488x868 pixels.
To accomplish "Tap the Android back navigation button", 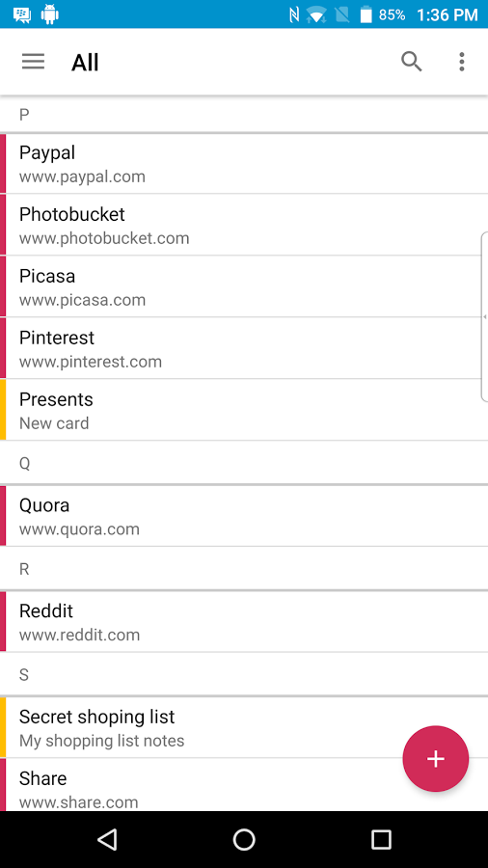I will (107, 839).
